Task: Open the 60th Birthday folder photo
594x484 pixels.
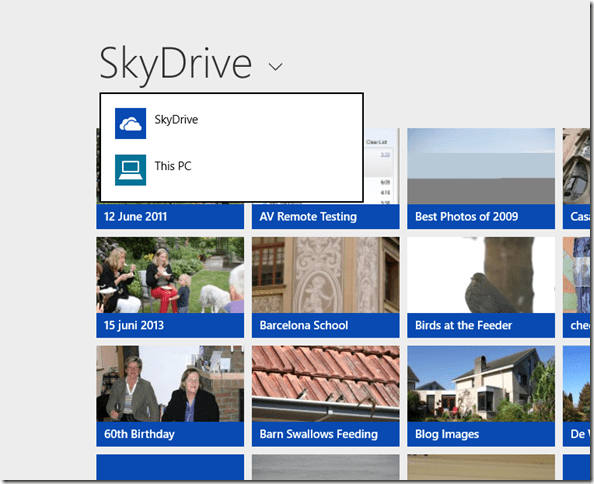Action: [170, 384]
